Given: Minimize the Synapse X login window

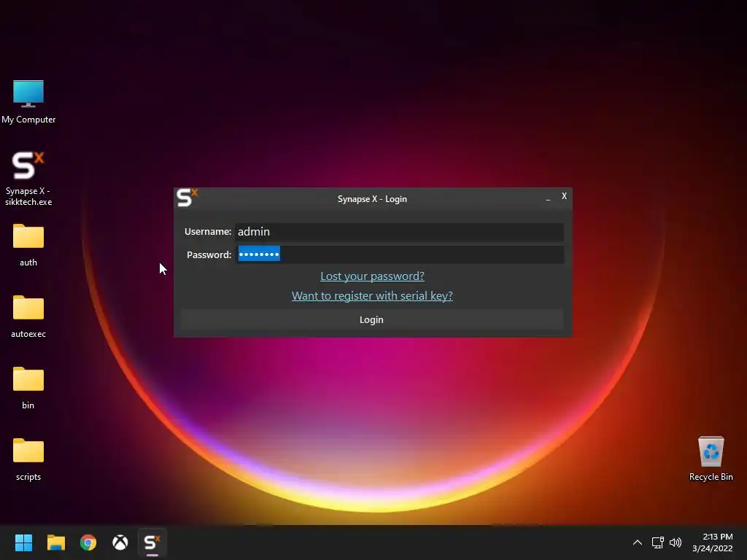Looking at the screenshot, I should [549, 198].
